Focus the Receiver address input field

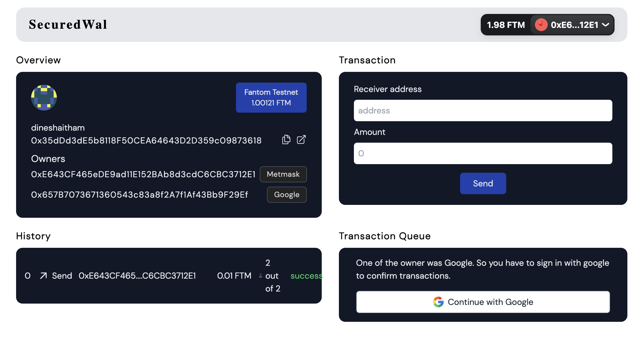483,110
